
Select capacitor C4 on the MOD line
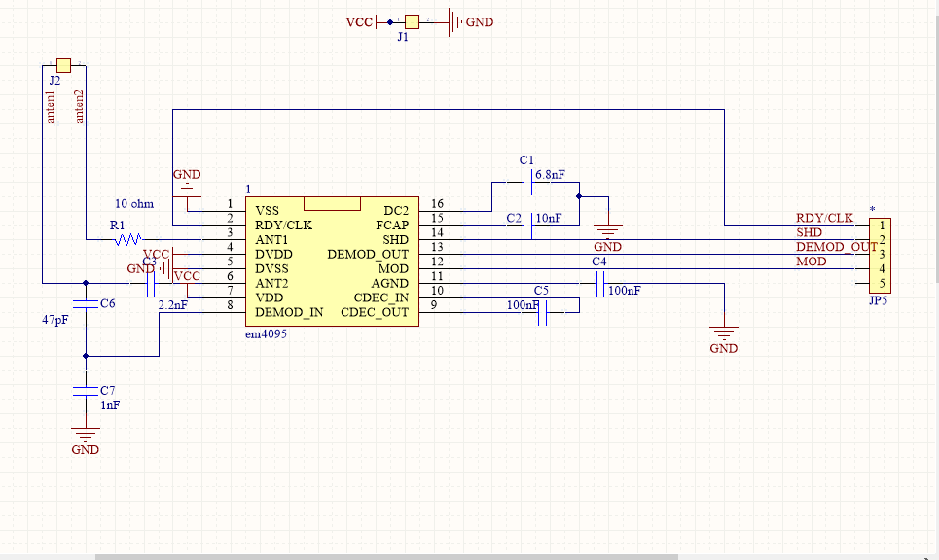(598, 284)
